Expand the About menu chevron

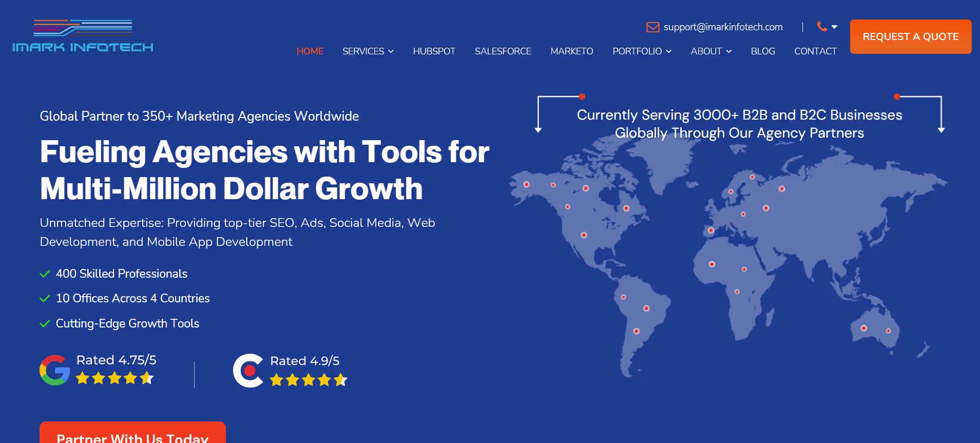(x=728, y=51)
